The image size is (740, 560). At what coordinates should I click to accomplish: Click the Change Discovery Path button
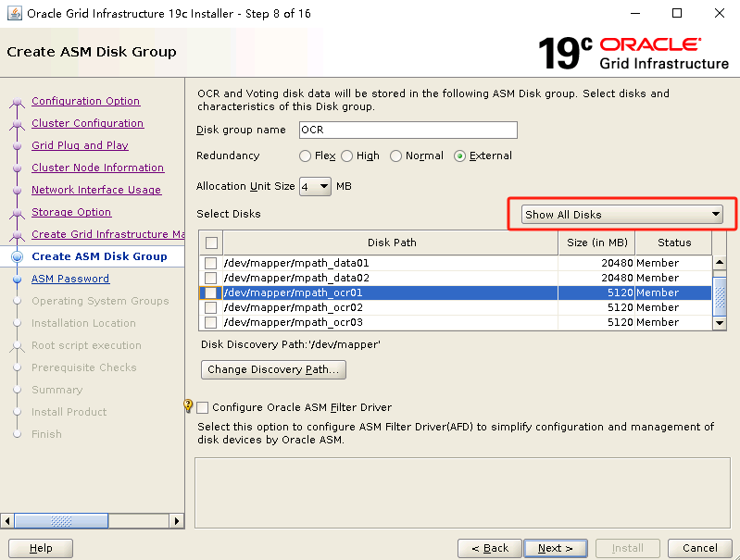[274, 369]
